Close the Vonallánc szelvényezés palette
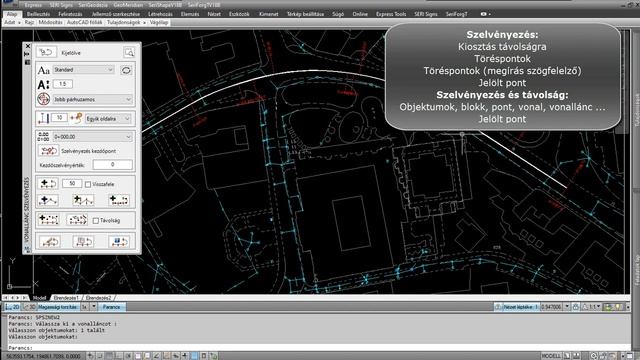Image resolution: width=640 pixels, height=360 pixels. click(x=27, y=46)
